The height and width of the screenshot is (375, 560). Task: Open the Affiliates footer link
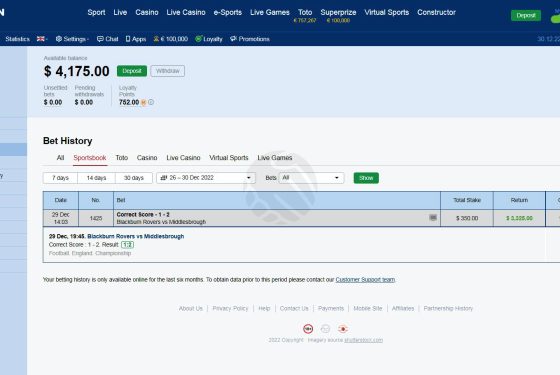click(403, 308)
